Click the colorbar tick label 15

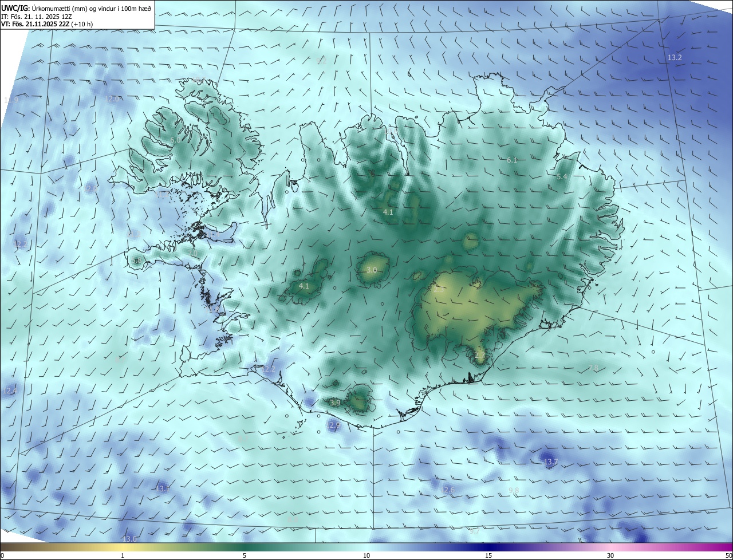pyautogui.click(x=488, y=556)
